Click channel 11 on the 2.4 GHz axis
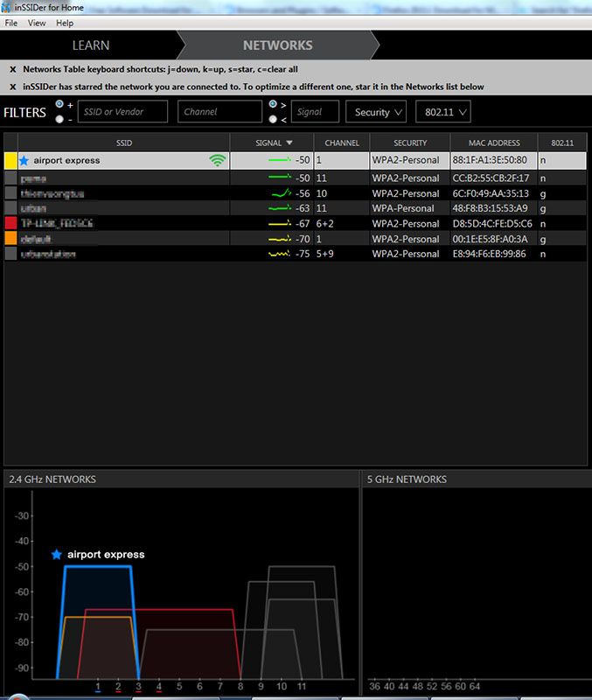This screenshot has width=592, height=700. click(x=302, y=686)
